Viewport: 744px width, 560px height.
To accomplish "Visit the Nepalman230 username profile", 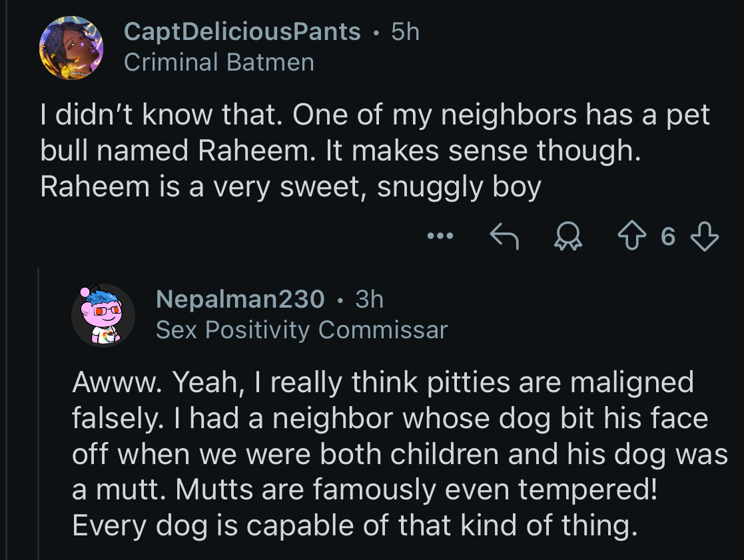I will [240, 299].
